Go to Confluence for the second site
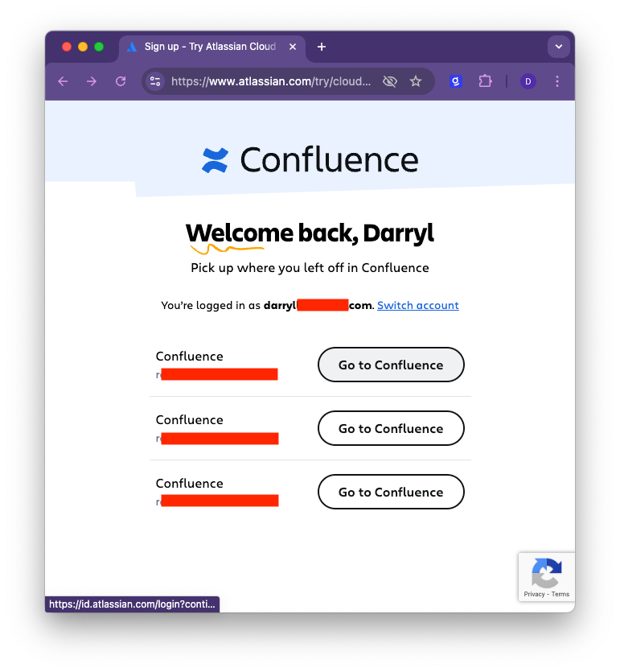 click(x=391, y=428)
